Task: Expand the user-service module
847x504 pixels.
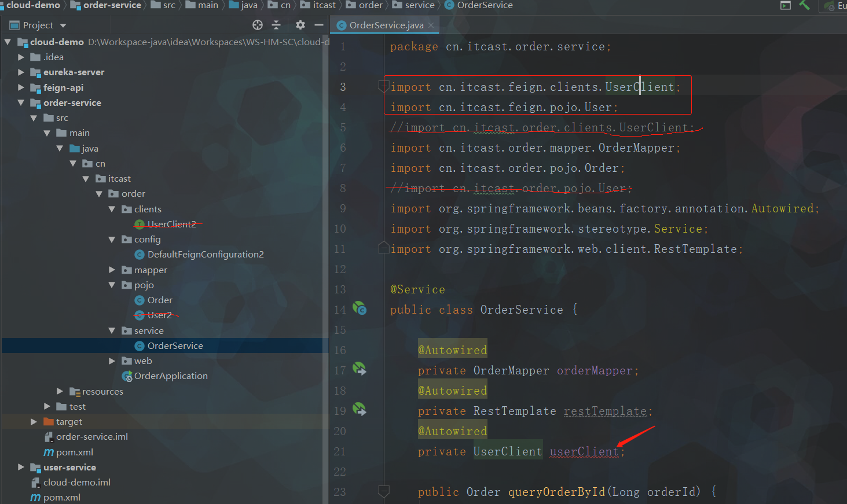Action: point(21,467)
